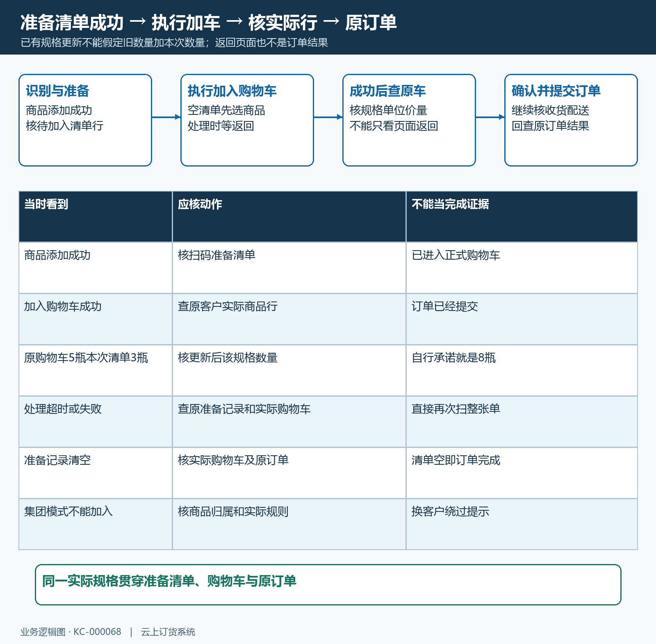656x644 pixels.
Task: Click the table cell 商品添加成功
Action: pyautogui.click(x=96, y=268)
